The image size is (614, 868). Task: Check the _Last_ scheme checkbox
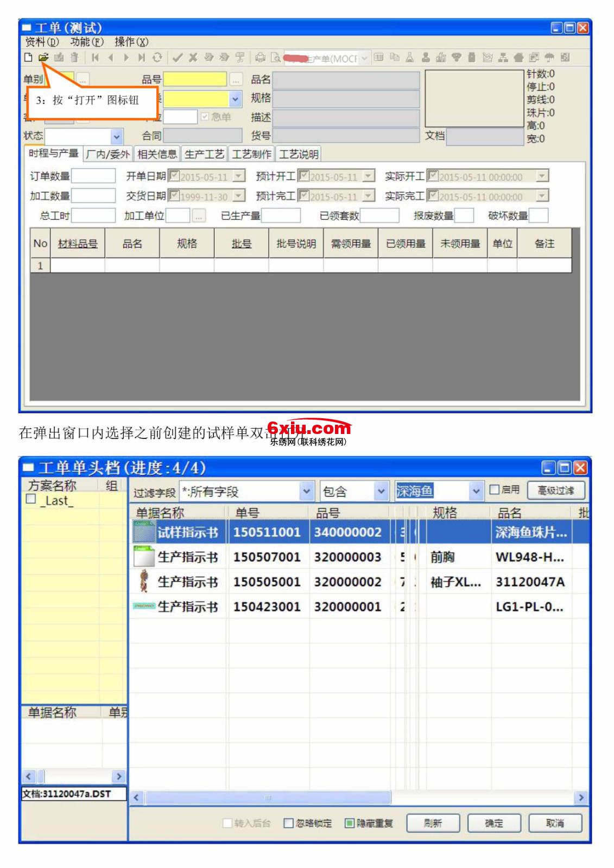31,499
